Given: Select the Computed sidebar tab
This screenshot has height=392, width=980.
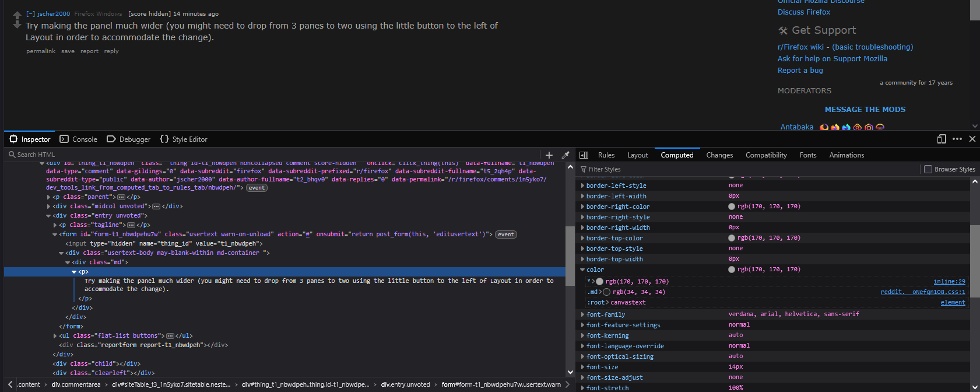Looking at the screenshot, I should click(x=677, y=155).
